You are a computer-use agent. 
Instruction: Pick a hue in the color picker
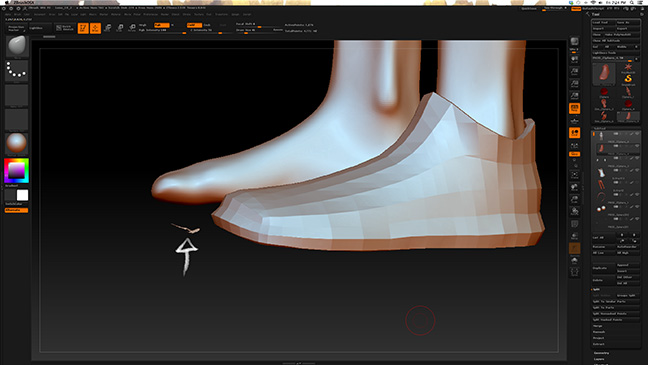point(17,170)
